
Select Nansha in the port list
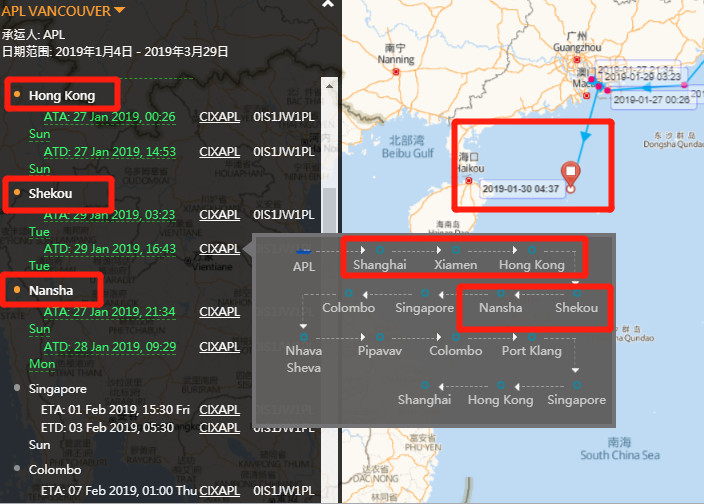tap(51, 290)
